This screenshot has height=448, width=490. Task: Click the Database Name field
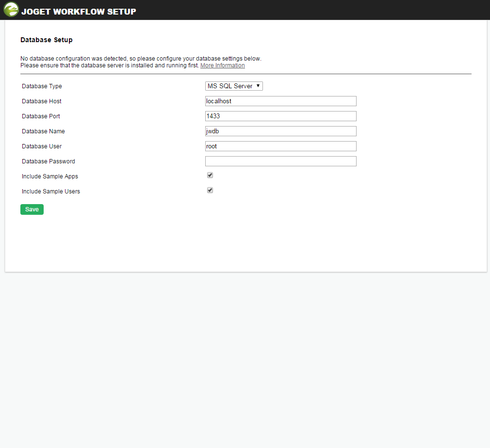pos(280,131)
